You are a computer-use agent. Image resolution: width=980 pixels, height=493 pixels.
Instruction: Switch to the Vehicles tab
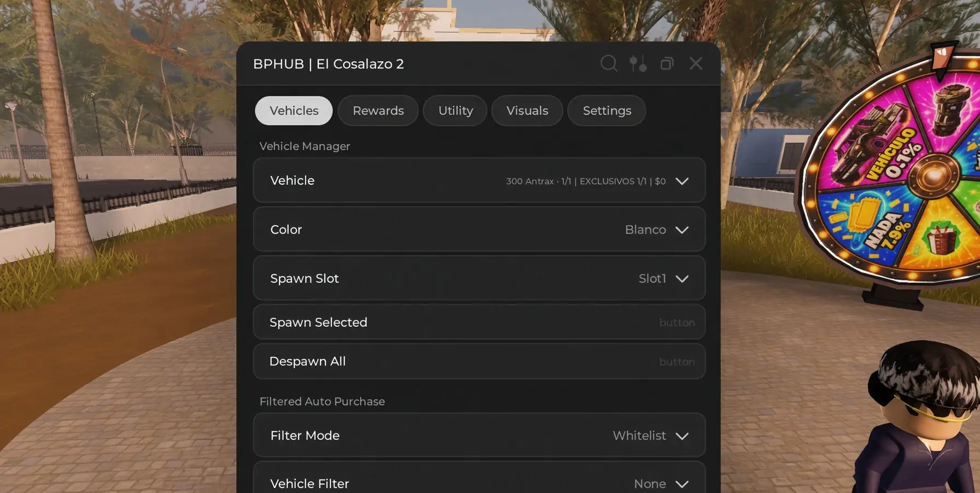(x=294, y=110)
